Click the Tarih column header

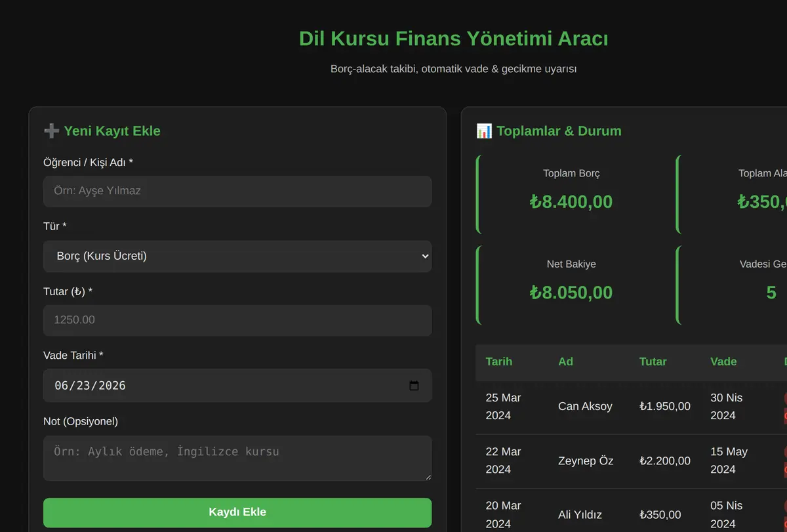click(499, 361)
